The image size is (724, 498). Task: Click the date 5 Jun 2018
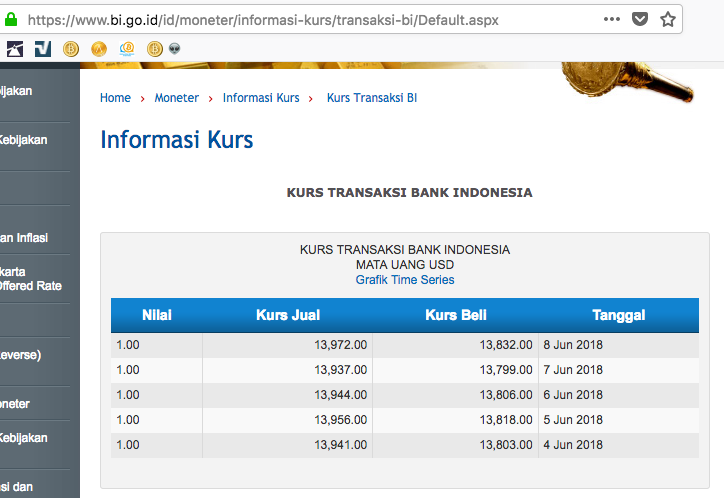pyautogui.click(x=573, y=420)
